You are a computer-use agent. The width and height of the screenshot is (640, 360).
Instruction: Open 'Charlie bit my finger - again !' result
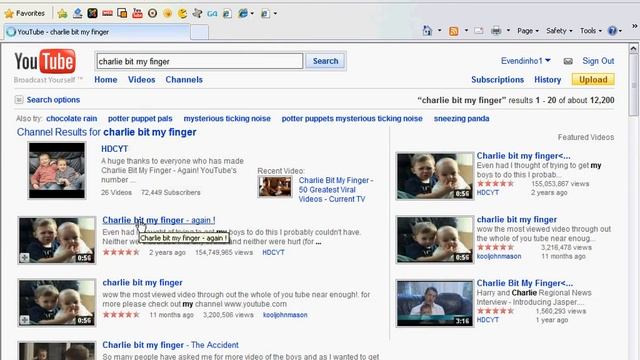pyautogui.click(x=158, y=220)
